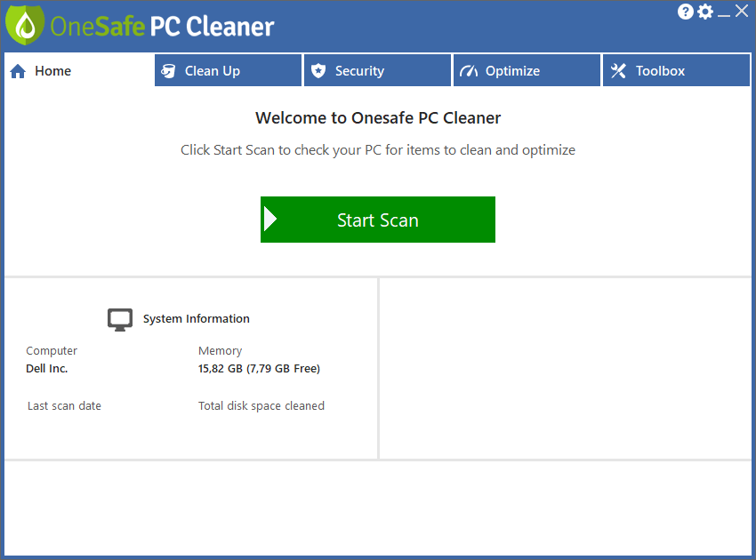Viewport: 756px width, 560px height.
Task: Click the Security shield icon
Action: 318,71
